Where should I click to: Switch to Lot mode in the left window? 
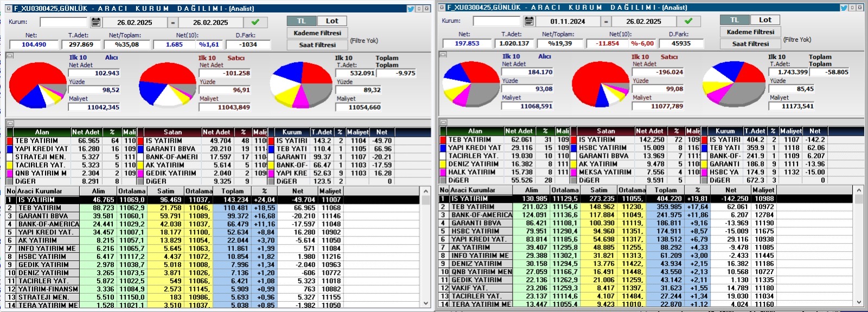[x=331, y=21]
